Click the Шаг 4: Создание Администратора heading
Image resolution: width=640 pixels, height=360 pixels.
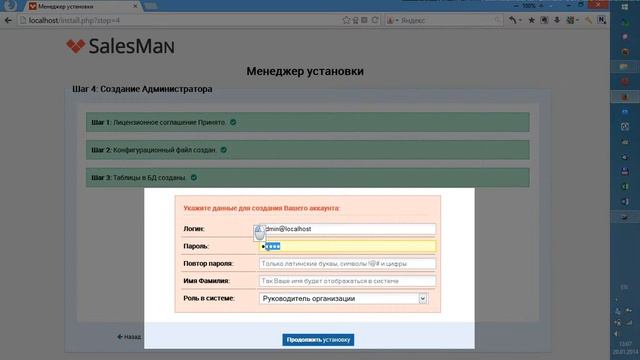(x=142, y=89)
